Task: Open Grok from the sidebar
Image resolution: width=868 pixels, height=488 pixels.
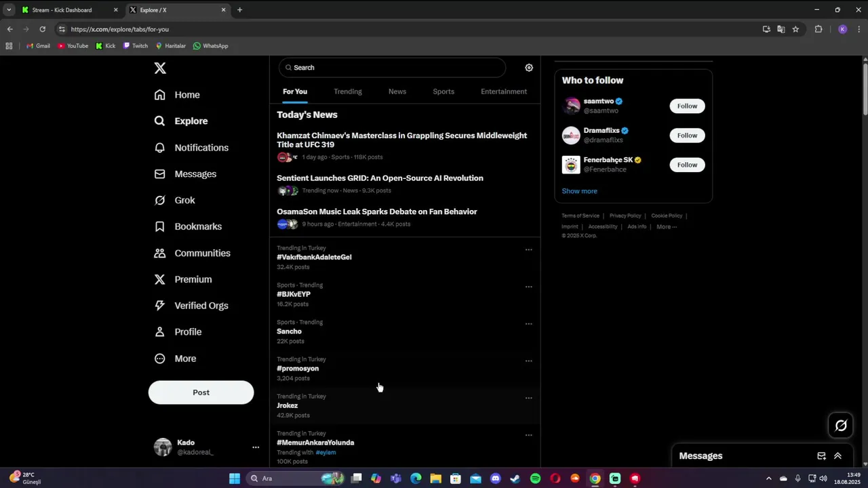Action: tap(174, 201)
